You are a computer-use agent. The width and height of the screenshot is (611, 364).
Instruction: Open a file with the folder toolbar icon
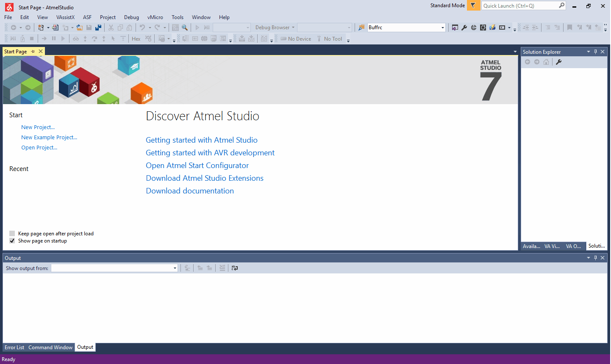80,27
